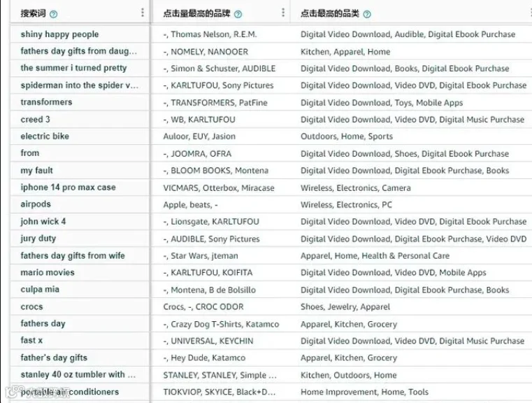Screen dimensions: 532x403
Task: Click brands cell '-, UNIVERSAL, KEYCHIN'
Action: (208, 341)
